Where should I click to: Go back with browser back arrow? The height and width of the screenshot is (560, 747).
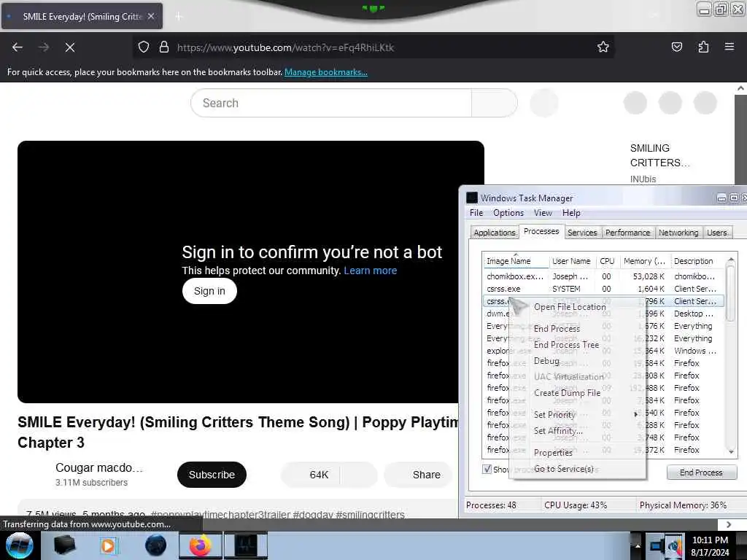18,47
